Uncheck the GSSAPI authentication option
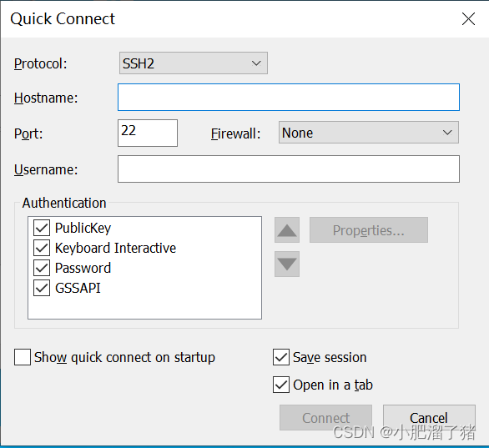 (x=42, y=288)
